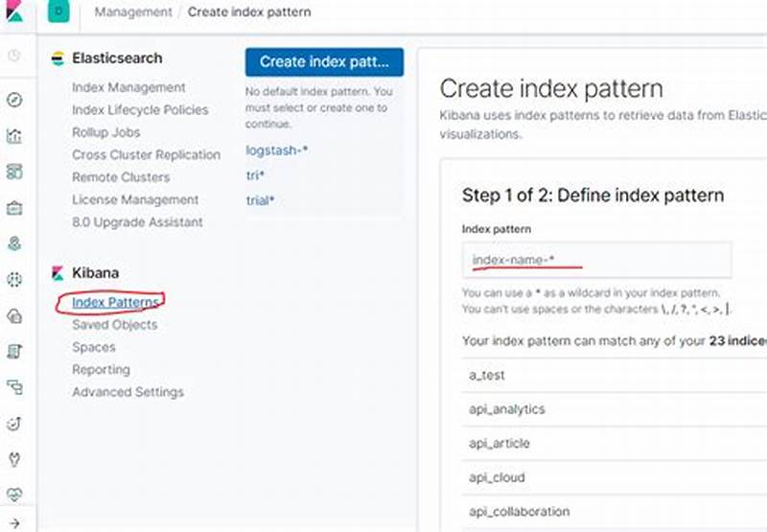Open Dev Tools icon in sidebar
The width and height of the screenshot is (767, 532).
[14, 460]
